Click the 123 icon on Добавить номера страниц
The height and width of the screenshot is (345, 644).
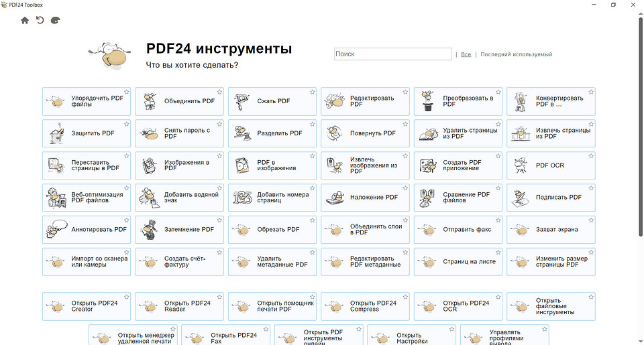pos(242,198)
